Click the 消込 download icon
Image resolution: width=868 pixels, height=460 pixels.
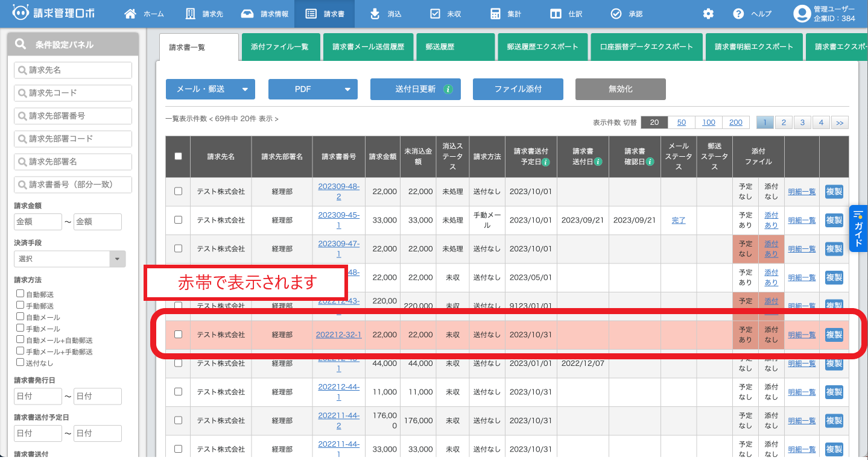point(374,13)
